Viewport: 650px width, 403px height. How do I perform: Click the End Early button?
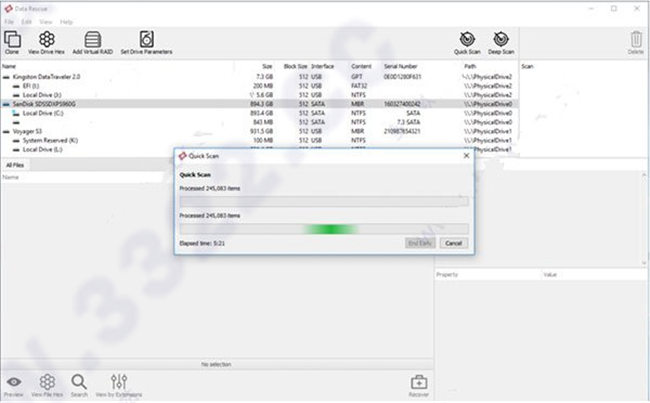tap(420, 243)
